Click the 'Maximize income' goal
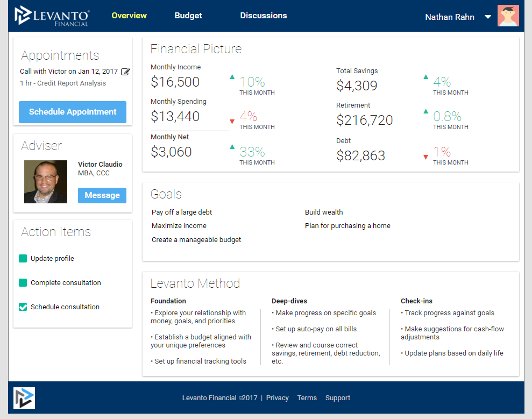Image resolution: width=532 pixels, height=419 pixels. point(179,226)
